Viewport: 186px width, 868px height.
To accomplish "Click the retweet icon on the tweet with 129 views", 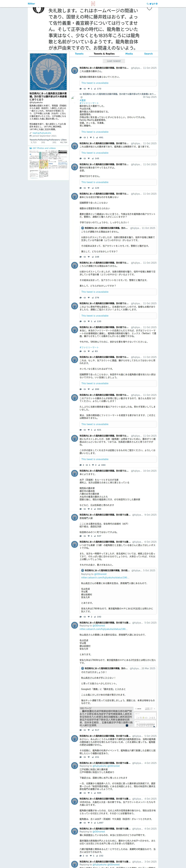I will tap(85, 188).
